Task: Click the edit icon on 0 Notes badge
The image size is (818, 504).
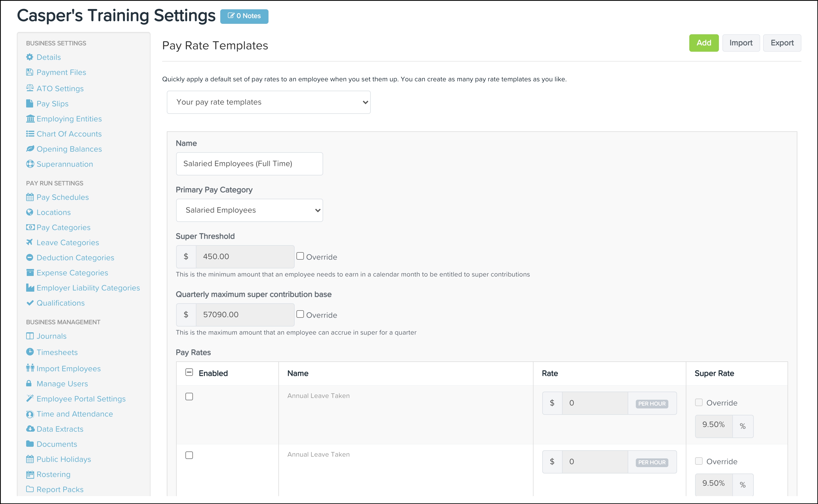Action: tap(231, 16)
